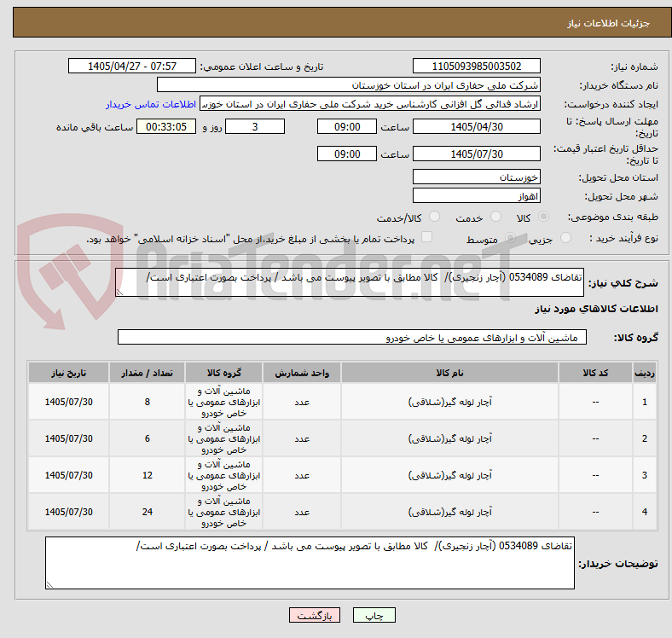Click the price validity time 09:00 field
The width and height of the screenshot is (672, 638).
[x=347, y=154]
